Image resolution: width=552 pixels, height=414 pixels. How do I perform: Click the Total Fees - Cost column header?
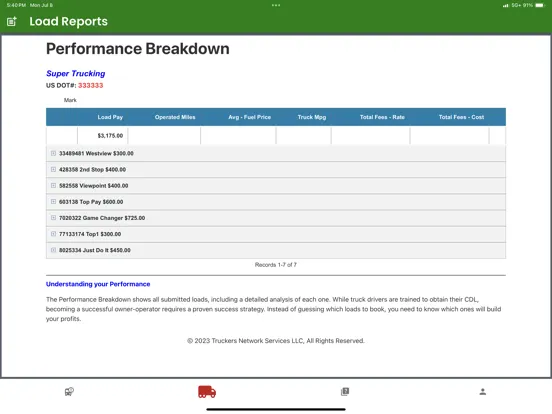pos(461,117)
